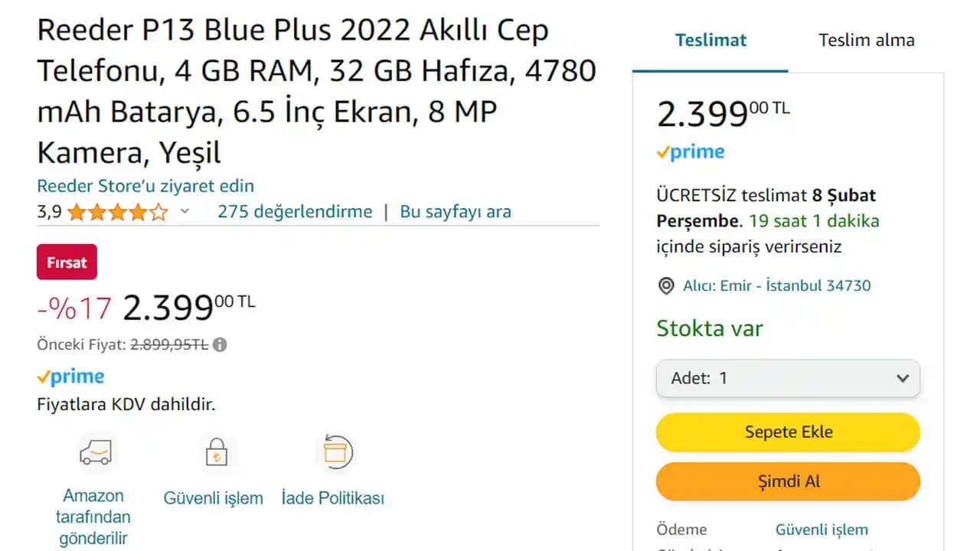The width and height of the screenshot is (980, 551).
Task: Visit the Reeder Store via the link
Action: click(145, 185)
